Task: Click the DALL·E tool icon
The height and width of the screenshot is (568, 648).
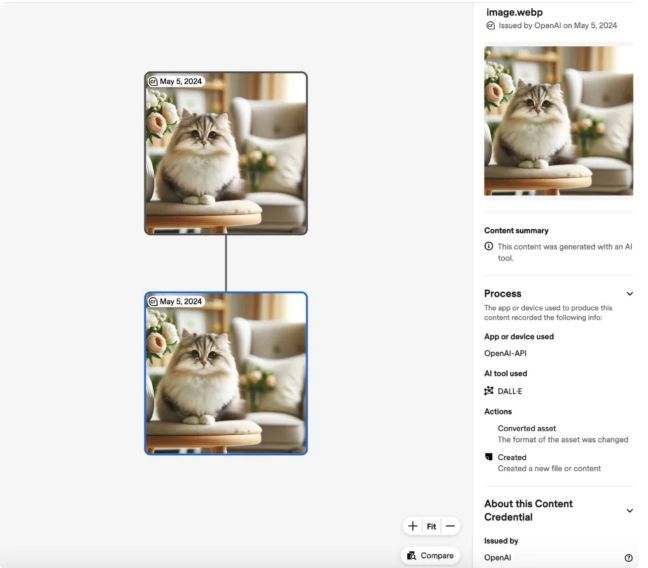Action: point(489,391)
